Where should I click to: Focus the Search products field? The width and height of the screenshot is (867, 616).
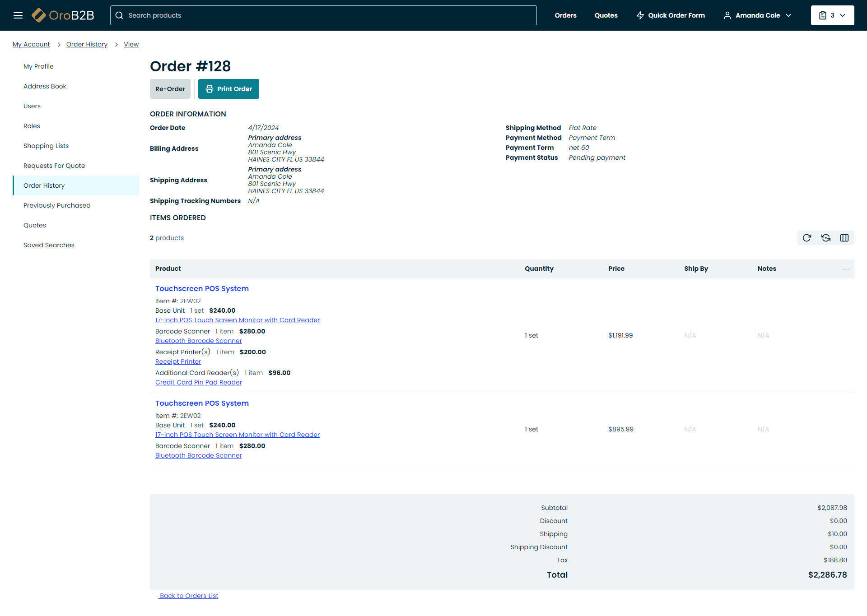pos(323,15)
